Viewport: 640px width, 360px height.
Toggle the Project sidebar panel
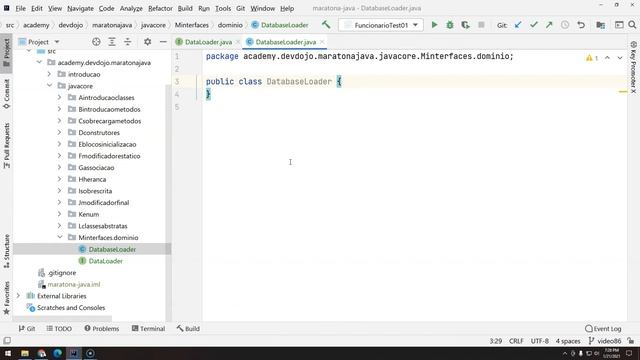pos(7,53)
